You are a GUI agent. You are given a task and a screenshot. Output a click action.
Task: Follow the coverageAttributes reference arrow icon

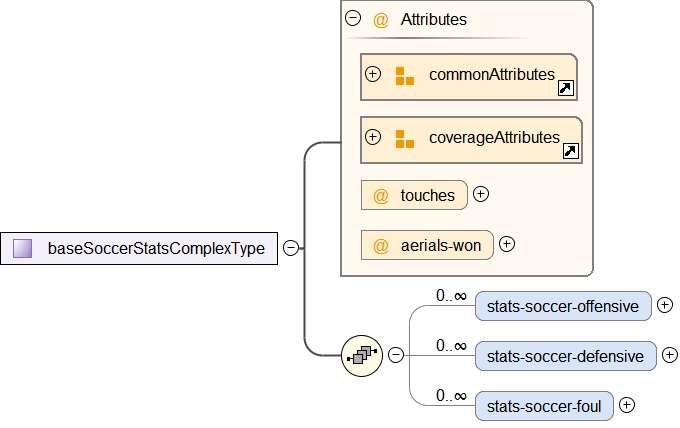pos(571,151)
